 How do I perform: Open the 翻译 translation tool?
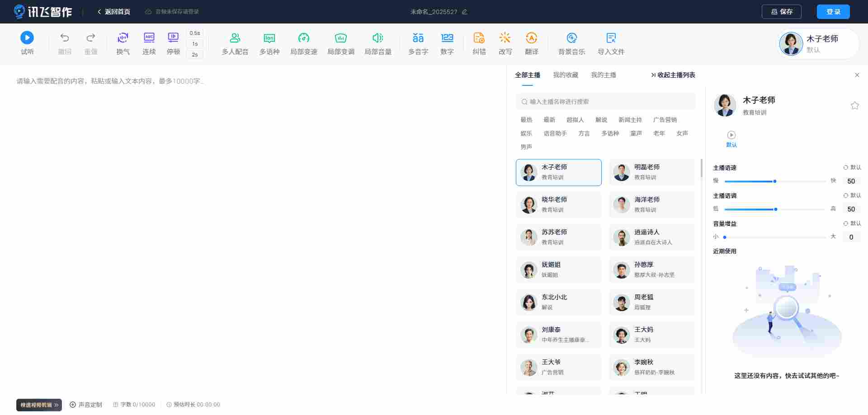pyautogui.click(x=532, y=43)
